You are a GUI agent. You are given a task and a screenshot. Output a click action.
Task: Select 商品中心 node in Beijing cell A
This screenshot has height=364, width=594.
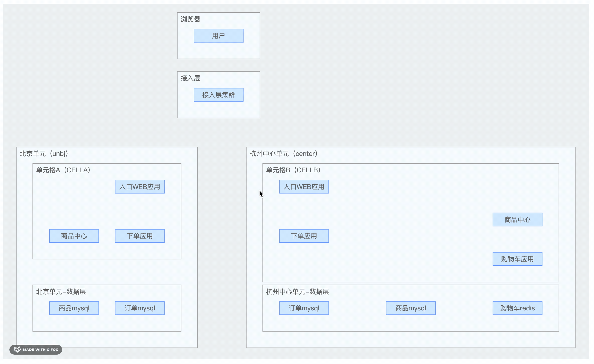click(74, 236)
